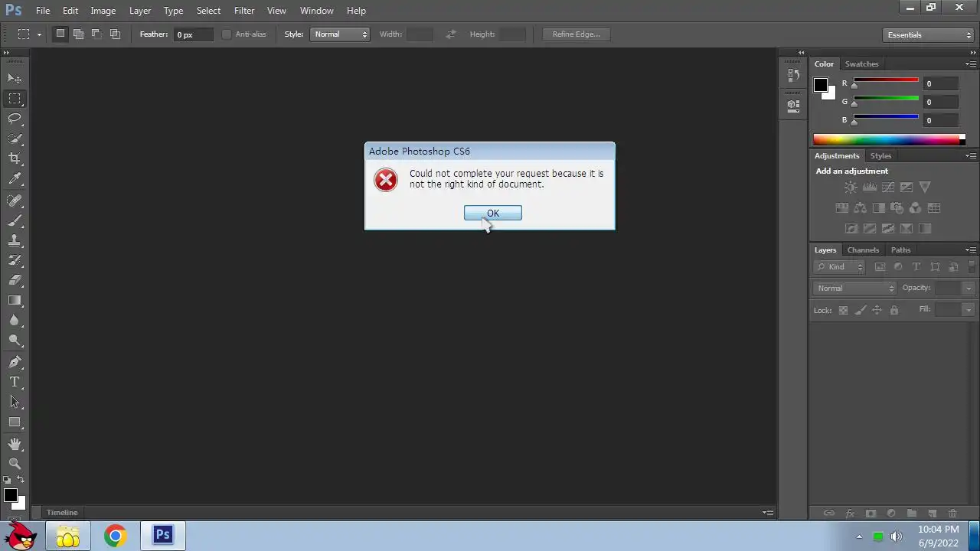
Task: Select the Dodge tool
Action: tap(15, 340)
